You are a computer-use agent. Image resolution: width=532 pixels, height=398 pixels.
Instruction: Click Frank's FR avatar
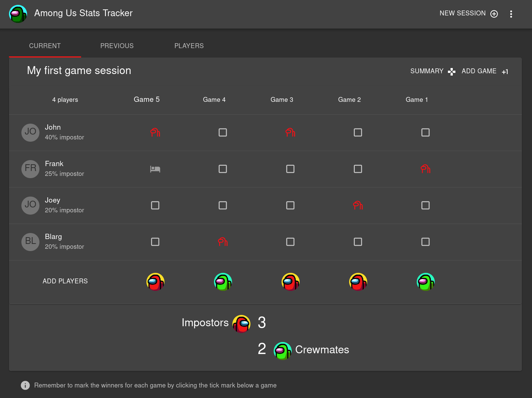tap(30, 169)
